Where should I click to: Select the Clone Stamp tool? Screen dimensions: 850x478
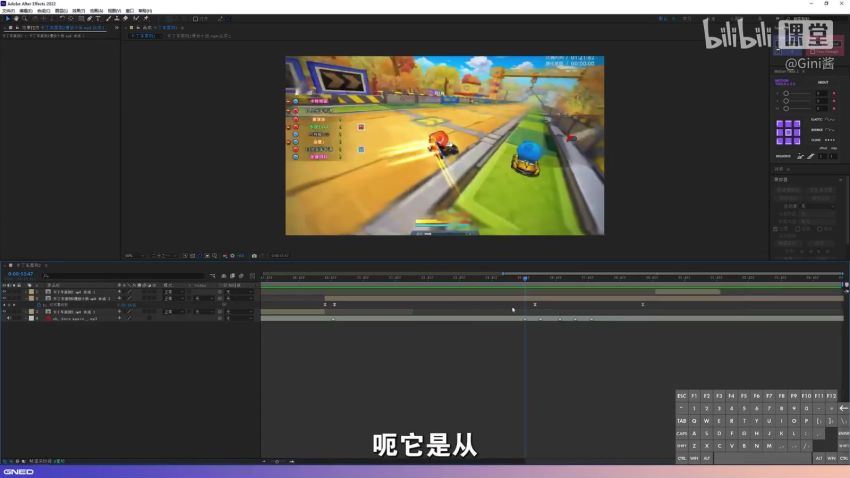117,18
